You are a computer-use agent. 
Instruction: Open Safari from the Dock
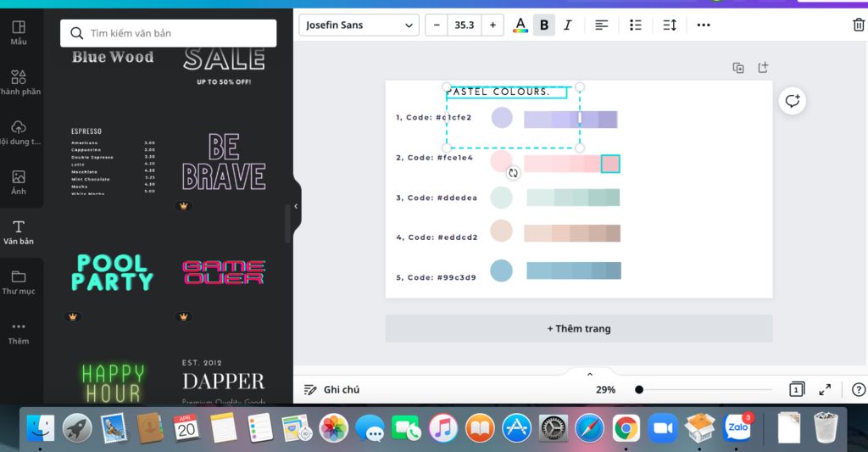point(590,428)
